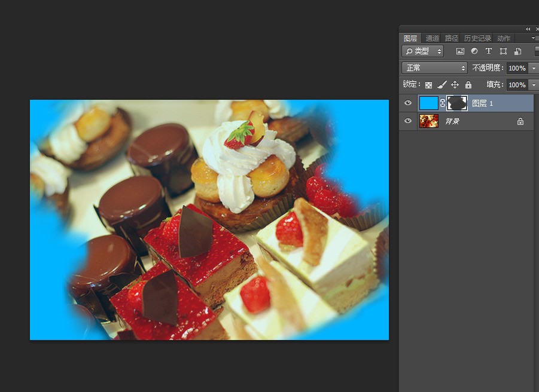Select the blue fill thumbnail of 图层 1
The image size is (539, 392).
[x=429, y=103]
